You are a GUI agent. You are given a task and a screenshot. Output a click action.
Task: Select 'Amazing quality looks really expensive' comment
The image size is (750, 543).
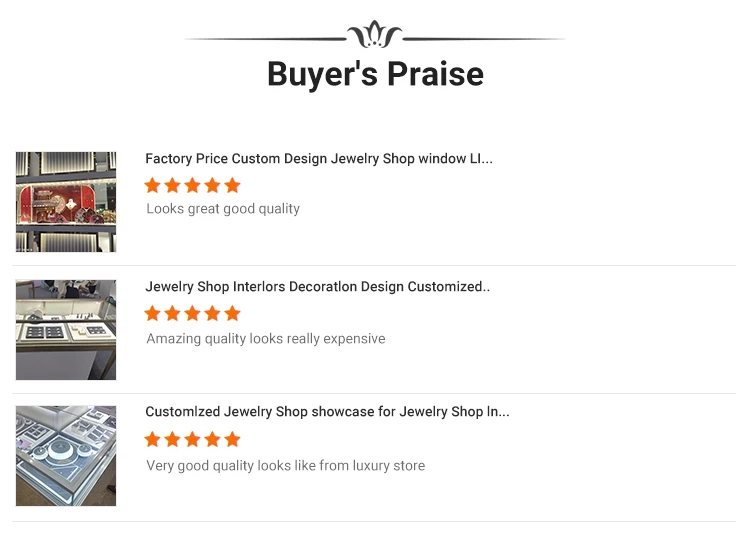265,339
